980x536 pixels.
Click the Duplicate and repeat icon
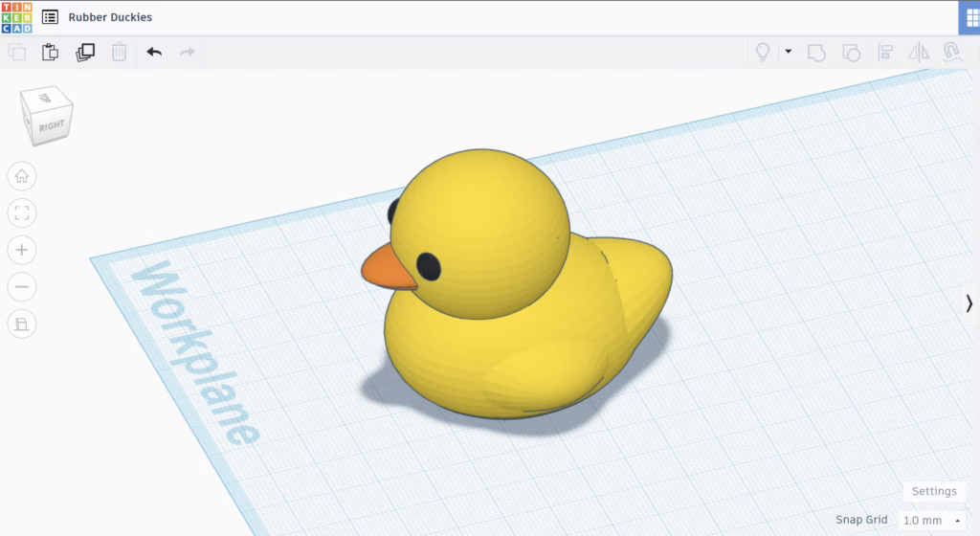click(x=85, y=52)
